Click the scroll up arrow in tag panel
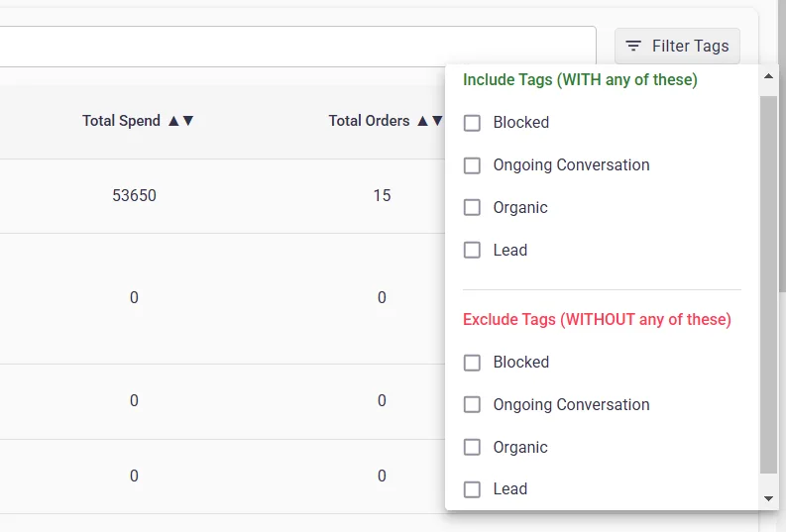Screen dimensions: 786x532 click(768, 76)
